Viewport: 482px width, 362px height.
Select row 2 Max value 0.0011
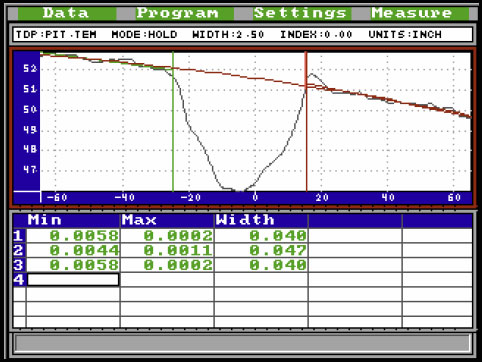click(167, 250)
